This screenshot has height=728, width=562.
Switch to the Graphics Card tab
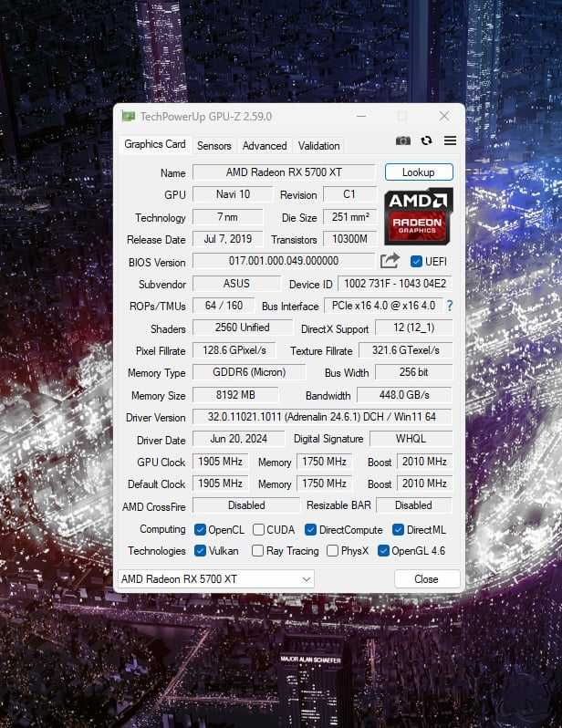click(x=155, y=144)
